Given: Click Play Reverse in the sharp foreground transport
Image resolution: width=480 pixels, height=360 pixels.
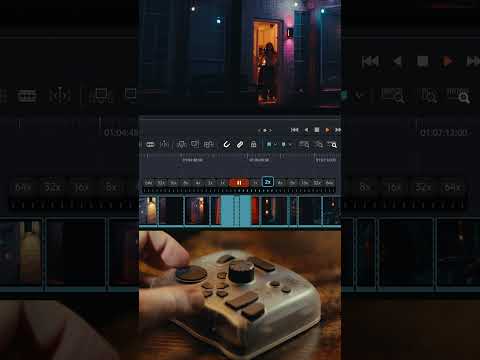Looking at the screenshot, I should click(x=306, y=130).
